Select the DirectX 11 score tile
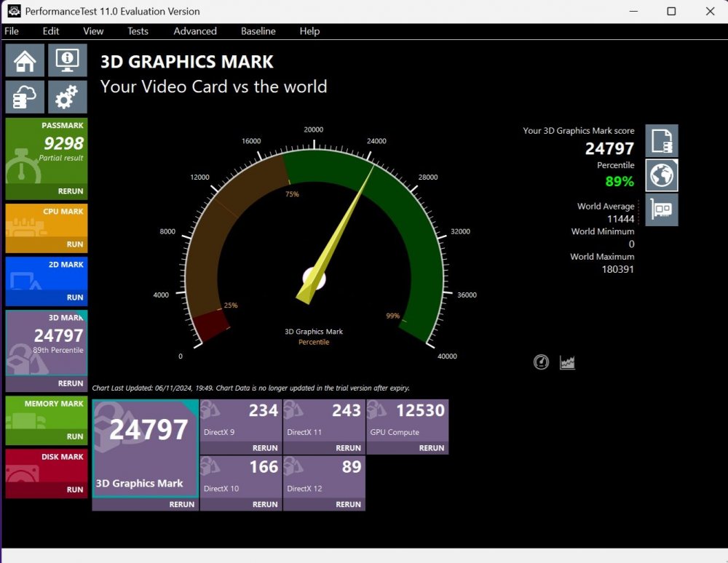 pos(324,420)
